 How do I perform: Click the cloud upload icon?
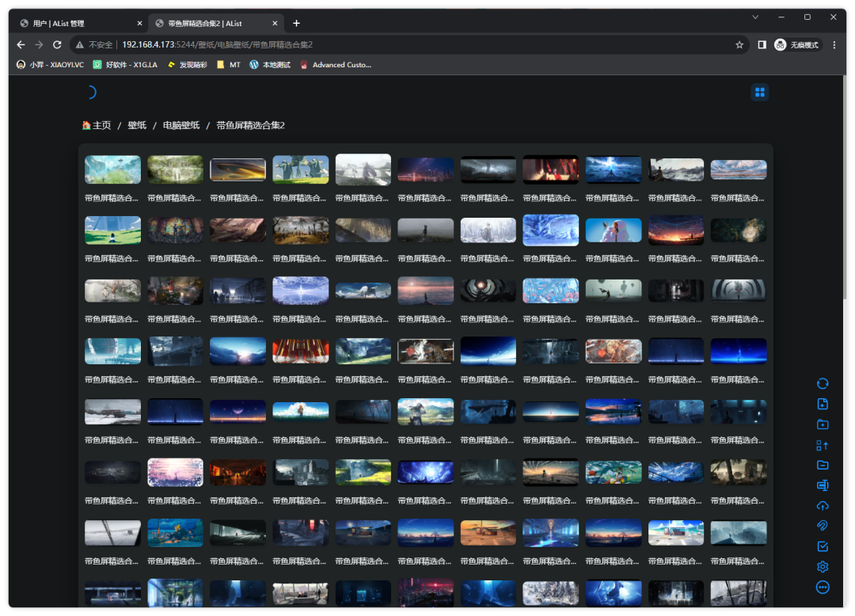tap(823, 506)
